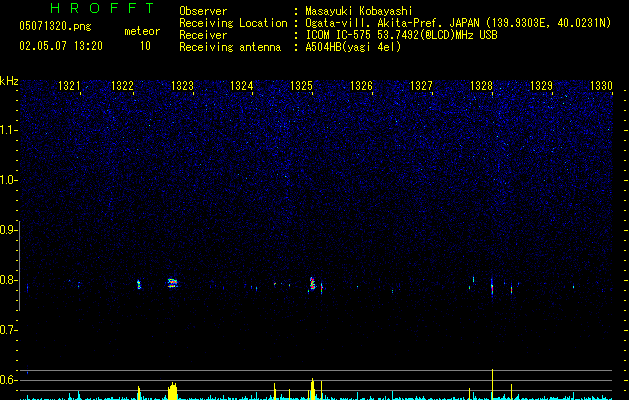Click the 1322 time marker
The image size is (629, 400).
coord(122,86)
